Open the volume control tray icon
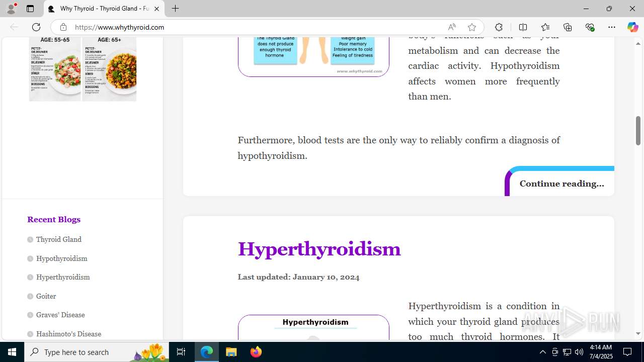 click(x=579, y=352)
